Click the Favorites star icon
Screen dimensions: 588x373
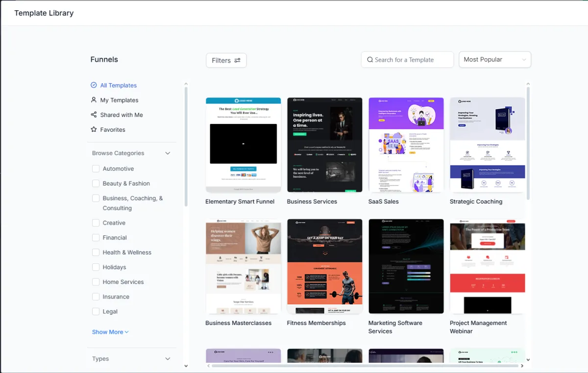click(x=94, y=129)
